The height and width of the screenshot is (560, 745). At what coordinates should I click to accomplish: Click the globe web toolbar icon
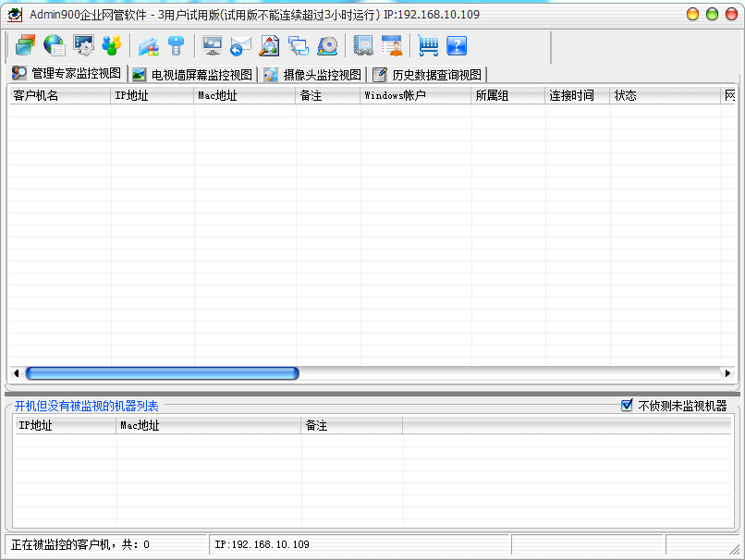click(54, 45)
